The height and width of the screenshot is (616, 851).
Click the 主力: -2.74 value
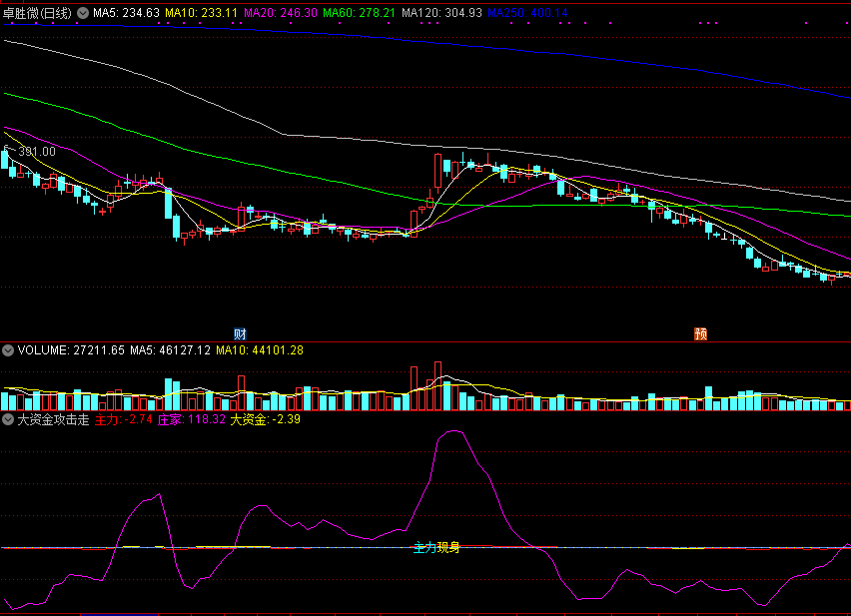(x=123, y=419)
